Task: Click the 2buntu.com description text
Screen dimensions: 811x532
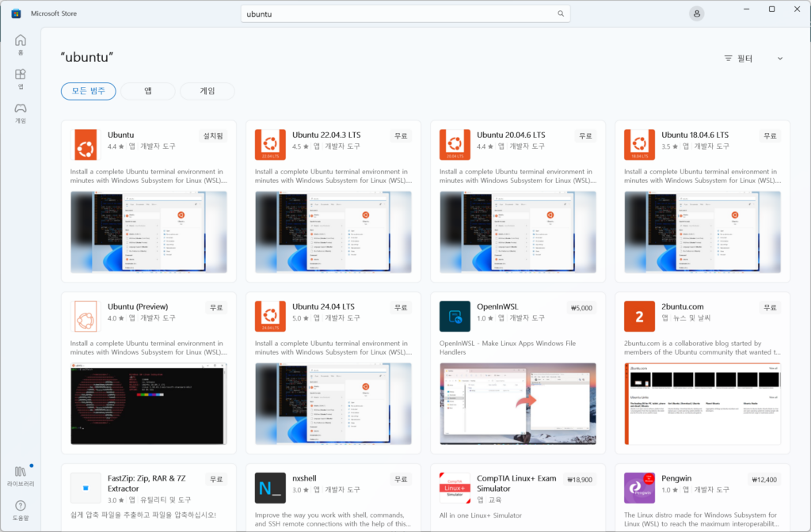Action: [702, 348]
